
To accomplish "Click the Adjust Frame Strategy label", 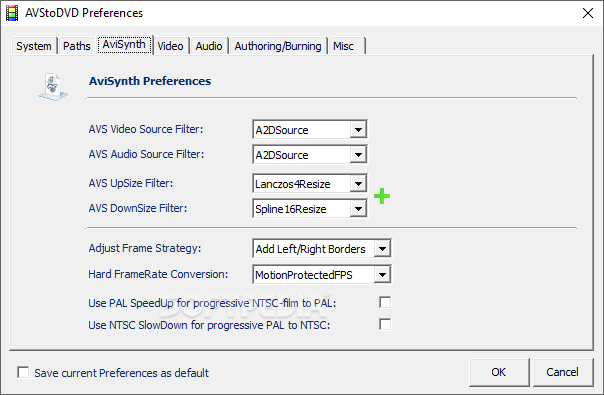I will 144,248.
